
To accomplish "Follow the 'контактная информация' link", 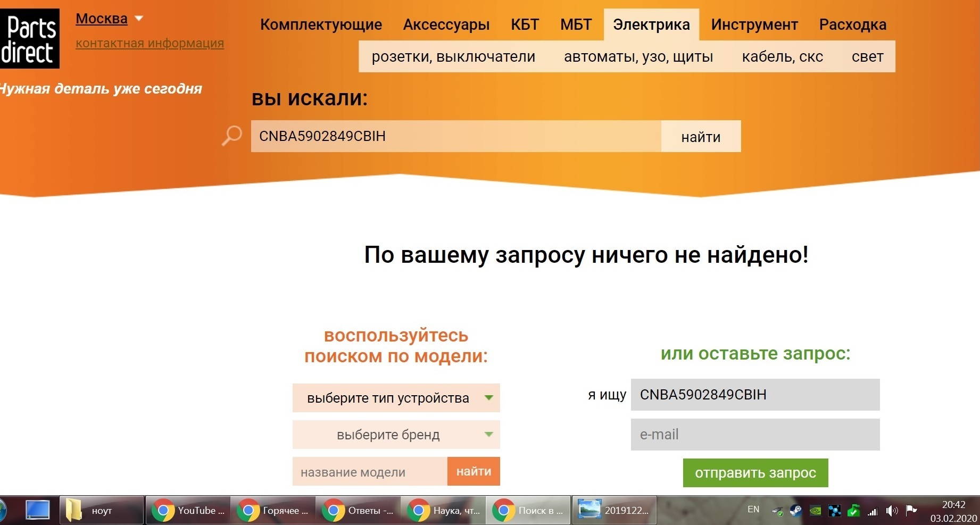I will click(x=150, y=43).
